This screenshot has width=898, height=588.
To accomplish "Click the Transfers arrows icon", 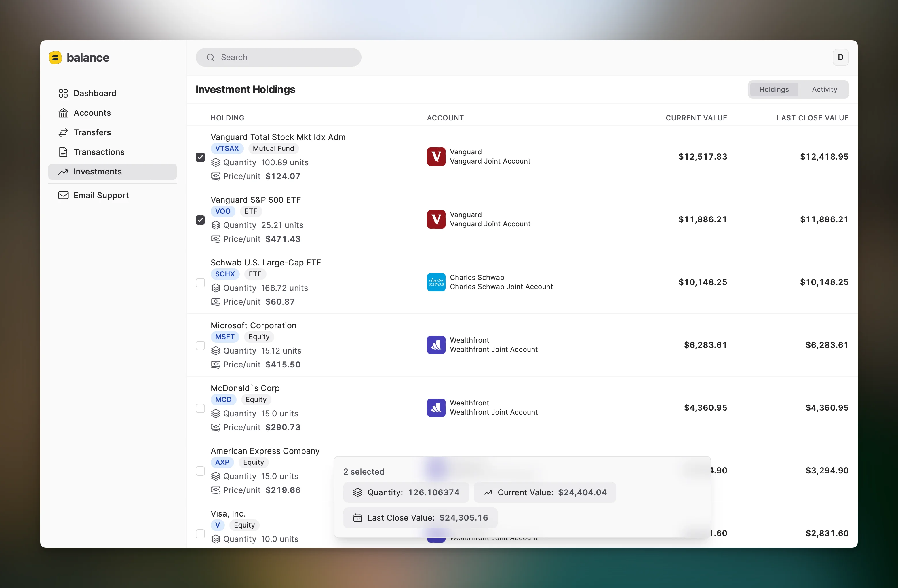I will coord(63,132).
